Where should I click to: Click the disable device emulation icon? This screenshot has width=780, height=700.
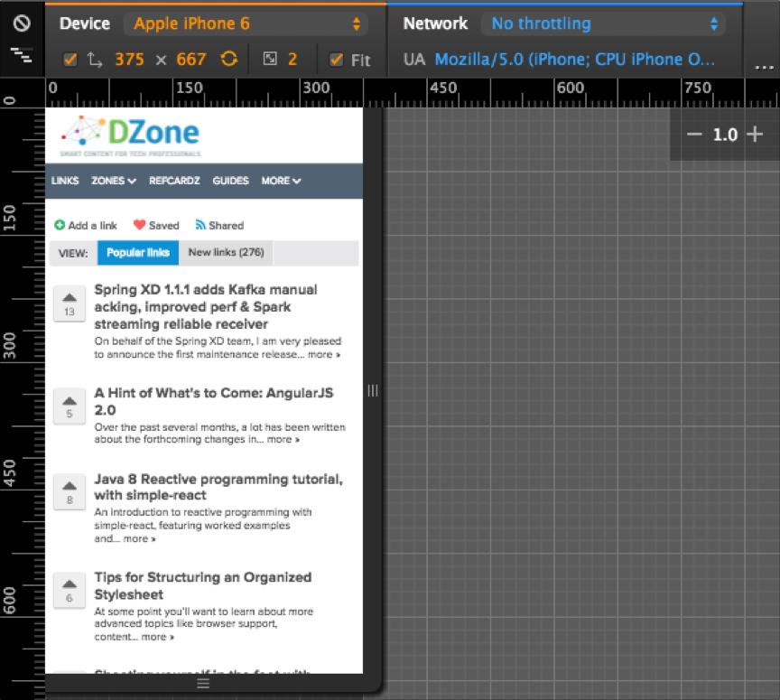[x=22, y=23]
